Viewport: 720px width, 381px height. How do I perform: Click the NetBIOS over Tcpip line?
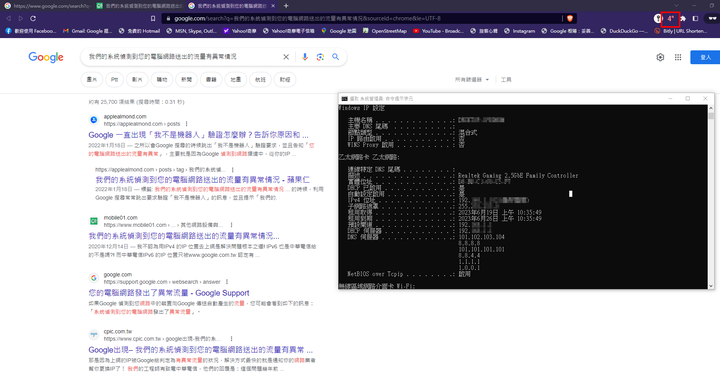pyautogui.click(x=409, y=274)
